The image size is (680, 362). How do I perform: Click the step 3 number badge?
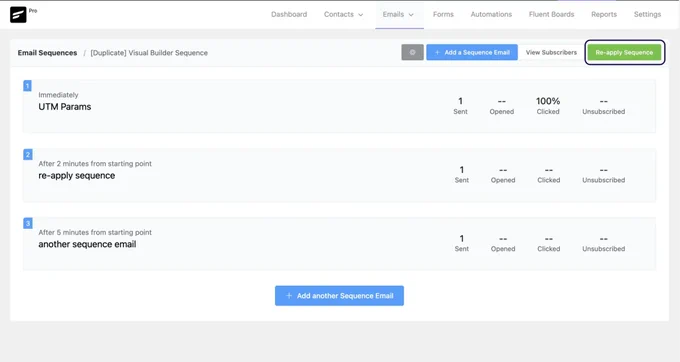pyautogui.click(x=27, y=223)
